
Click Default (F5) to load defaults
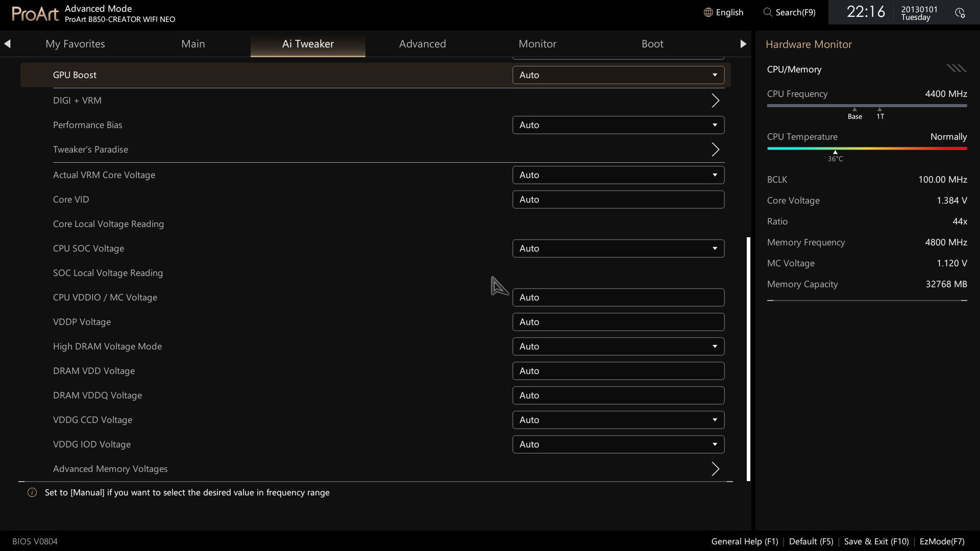811,541
